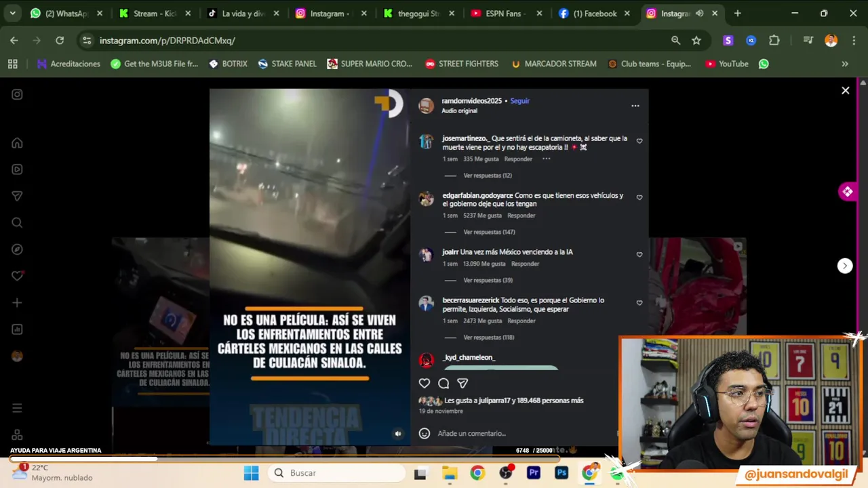This screenshot has height=488, width=868.
Task: Open Photoshop from taskbar
Action: pos(561,473)
